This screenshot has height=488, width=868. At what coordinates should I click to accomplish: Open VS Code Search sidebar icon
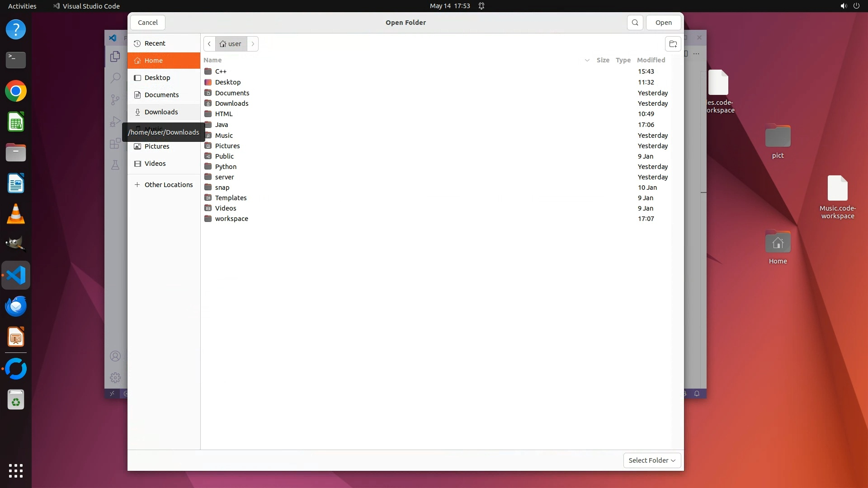tap(115, 78)
